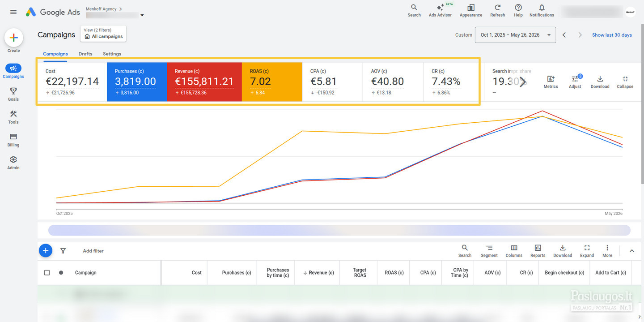Open Billing in the sidebar
The width and height of the screenshot is (644, 322).
coord(13,140)
